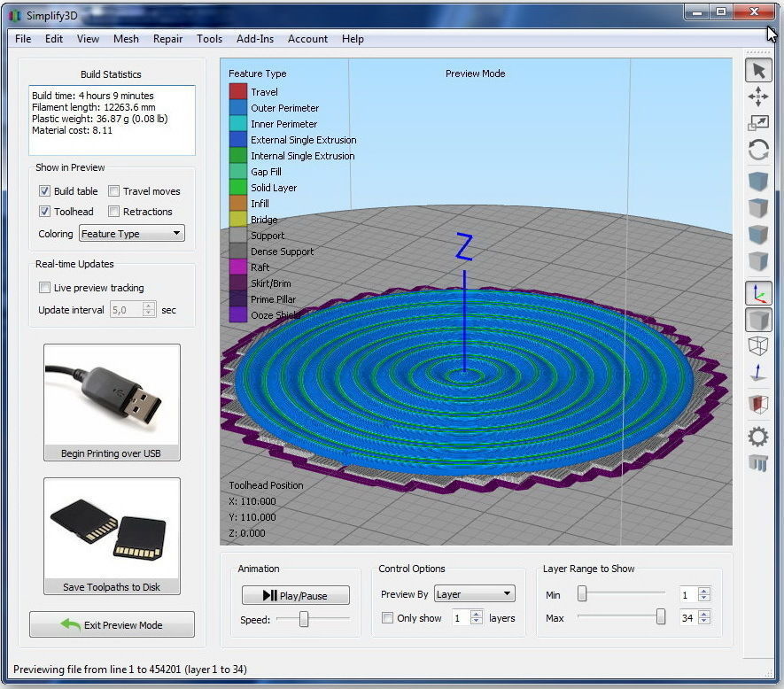The width and height of the screenshot is (784, 689).
Task: Enable Live preview tracking checkbox
Action: tap(44, 288)
